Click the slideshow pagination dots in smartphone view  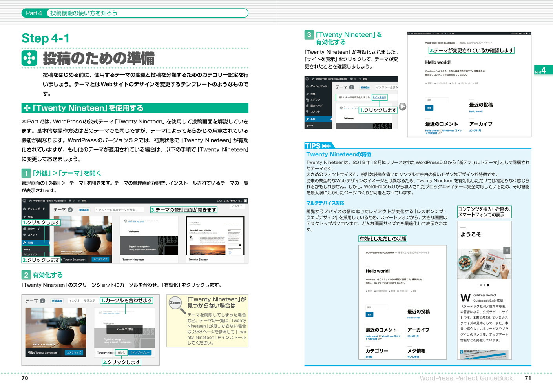[x=484, y=285]
